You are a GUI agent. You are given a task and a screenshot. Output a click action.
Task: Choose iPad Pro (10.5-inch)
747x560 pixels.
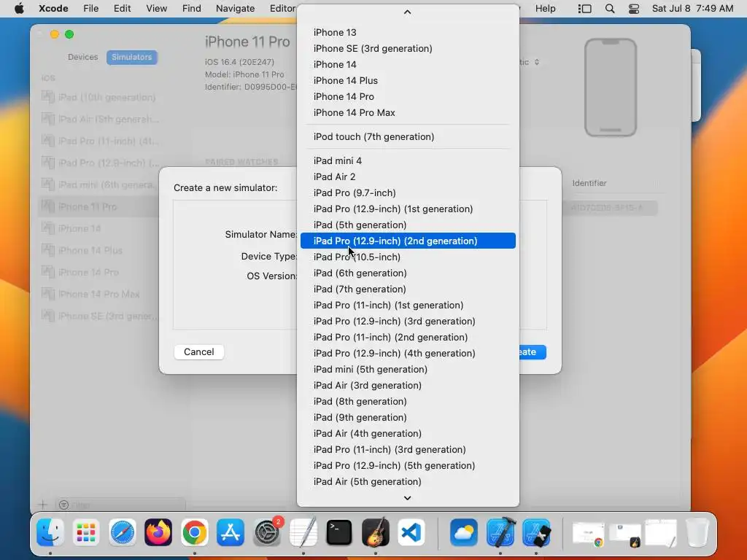408,257
